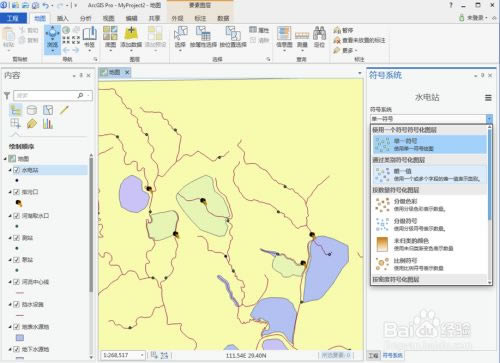The image size is (500, 363).
Task: Open the search options dropdown in Contents
Action: pos(89,96)
